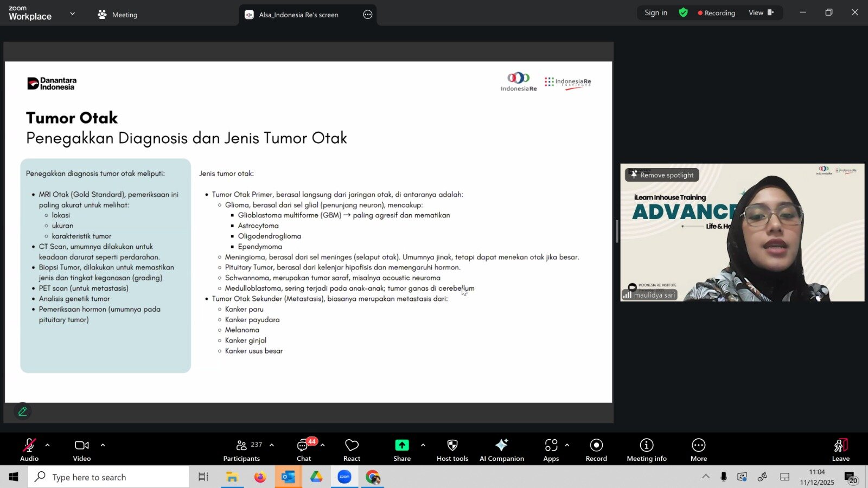This screenshot has width=868, height=488.
Task: Open Meeting info
Action: pyautogui.click(x=646, y=450)
